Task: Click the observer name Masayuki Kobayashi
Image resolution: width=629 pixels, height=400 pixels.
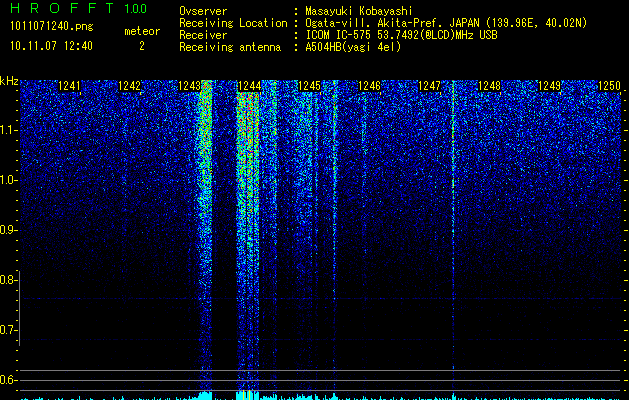Action: [x=359, y=11]
